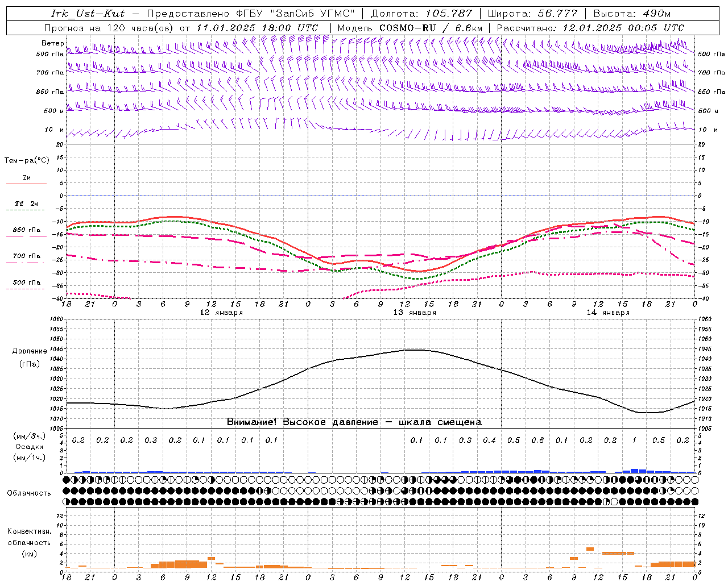Click the Долгота: 105.787 value

coord(421,14)
